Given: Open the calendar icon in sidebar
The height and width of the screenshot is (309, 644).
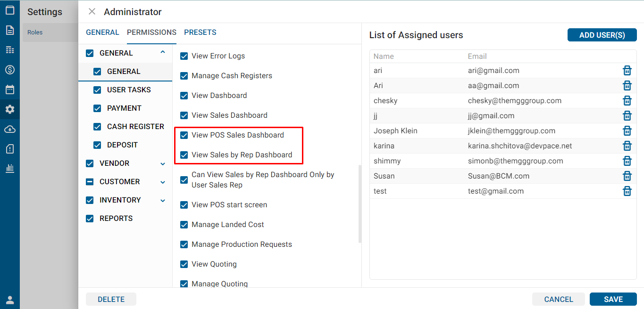Looking at the screenshot, I should (10, 89).
